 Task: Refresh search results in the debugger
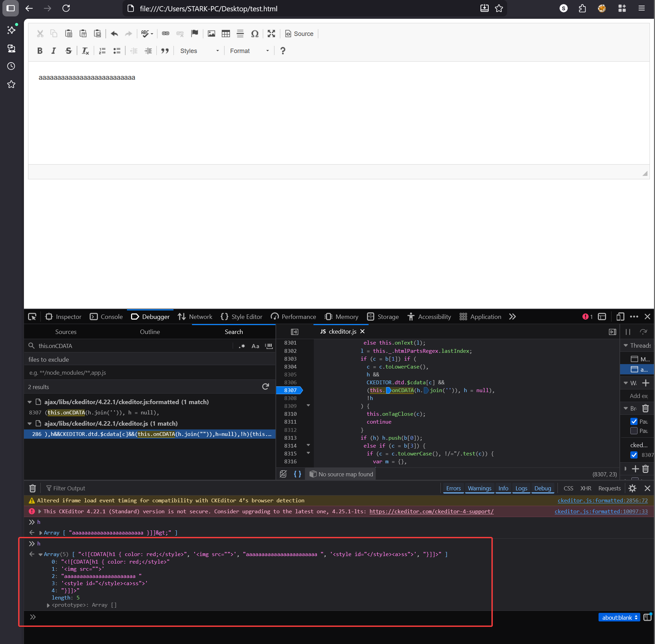pos(266,387)
